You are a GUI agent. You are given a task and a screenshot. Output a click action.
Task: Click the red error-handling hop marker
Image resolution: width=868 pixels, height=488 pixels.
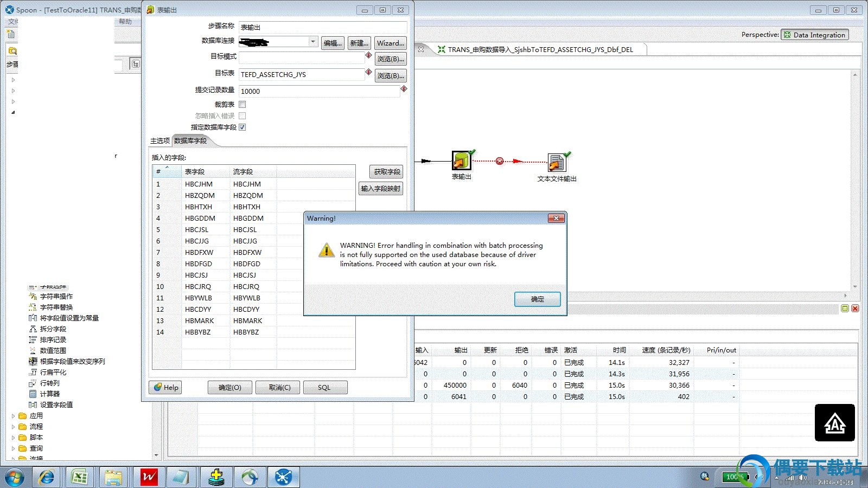(x=500, y=161)
